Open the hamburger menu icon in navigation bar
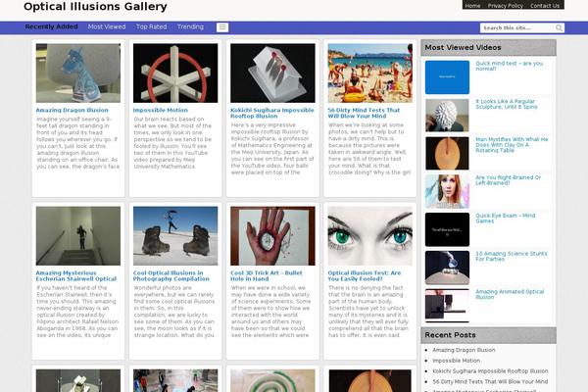Screen dimensions: 588x392 (x=222, y=27)
